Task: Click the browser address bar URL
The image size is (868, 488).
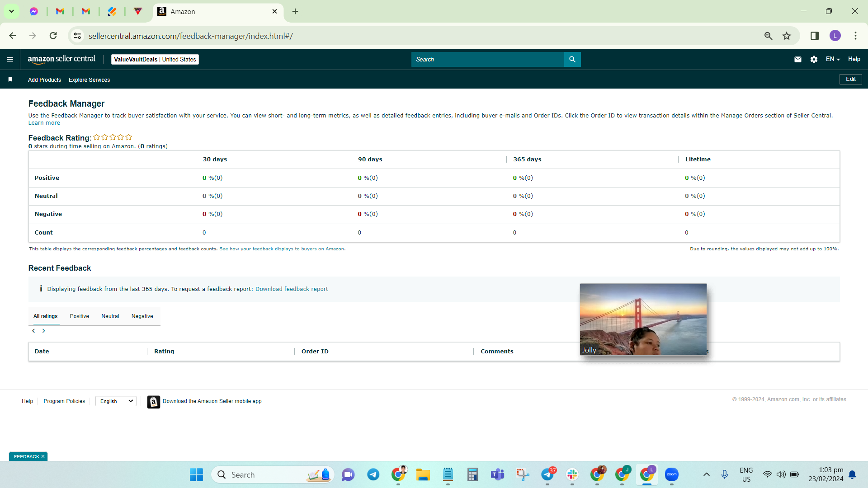Action: point(191,36)
